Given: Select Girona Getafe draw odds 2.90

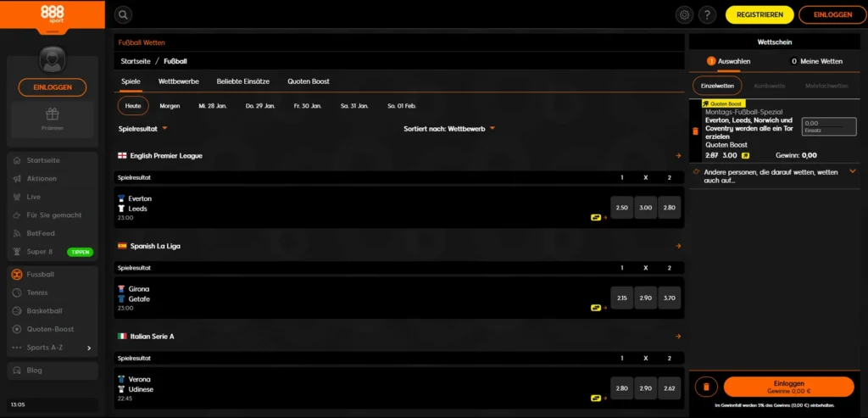Looking at the screenshot, I should (x=645, y=298).
